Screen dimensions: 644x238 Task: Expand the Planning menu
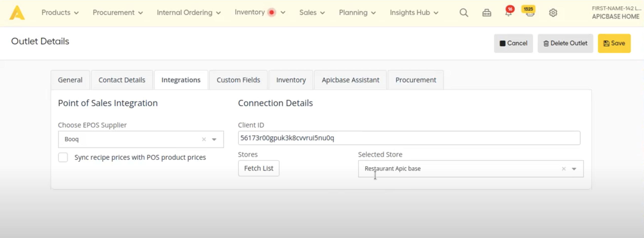click(357, 12)
